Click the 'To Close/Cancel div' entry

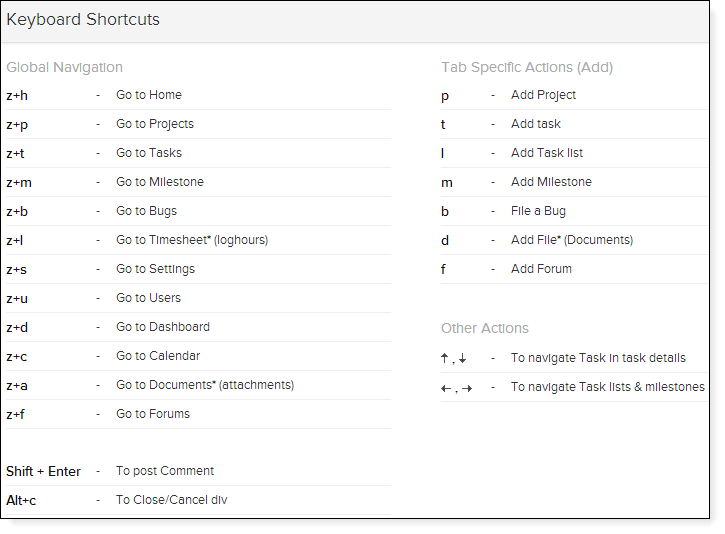tap(171, 500)
